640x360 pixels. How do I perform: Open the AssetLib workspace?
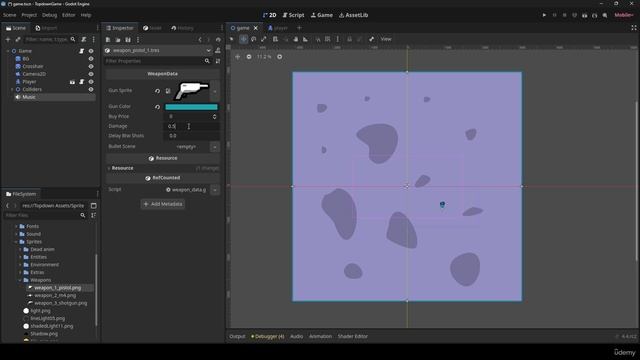click(353, 15)
